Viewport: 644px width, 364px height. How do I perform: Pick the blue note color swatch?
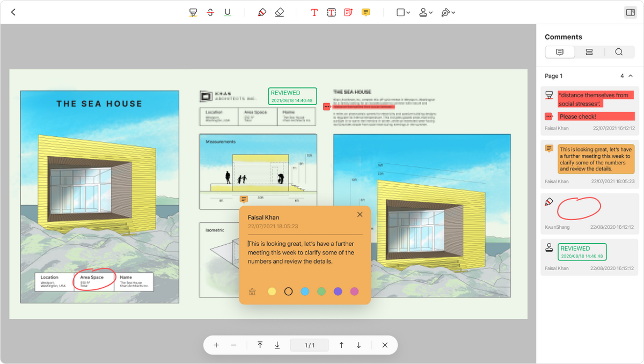305,292
